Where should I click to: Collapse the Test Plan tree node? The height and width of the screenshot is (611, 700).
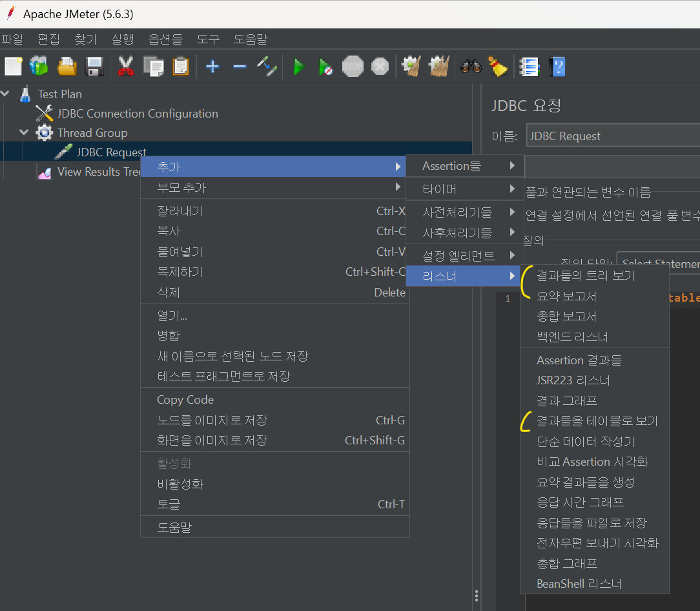click(5, 94)
